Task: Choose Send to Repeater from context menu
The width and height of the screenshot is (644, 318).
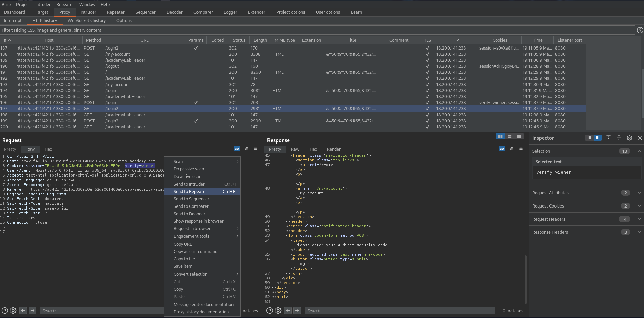Action: 202,191
